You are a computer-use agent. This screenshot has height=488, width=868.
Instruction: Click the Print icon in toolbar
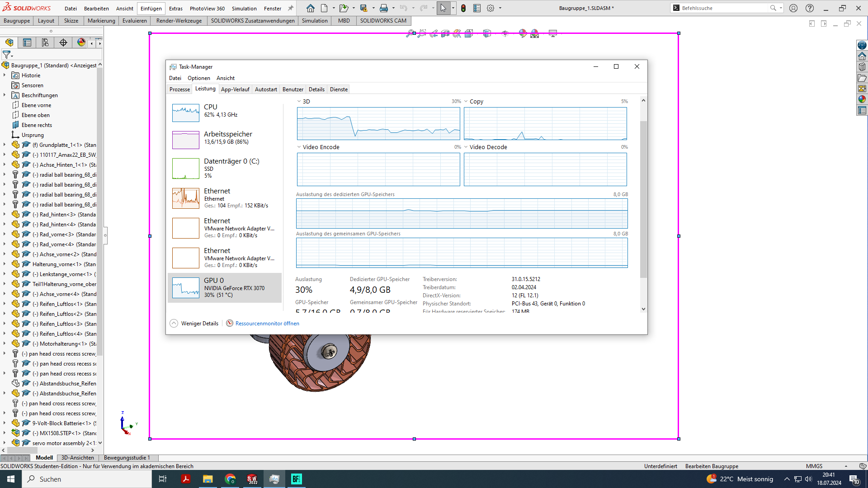tap(383, 8)
